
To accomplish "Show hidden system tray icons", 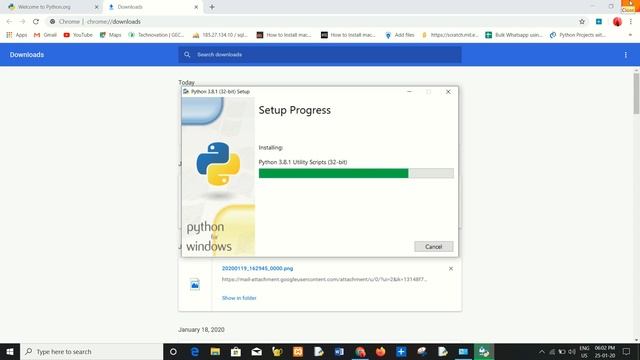I will [542, 351].
